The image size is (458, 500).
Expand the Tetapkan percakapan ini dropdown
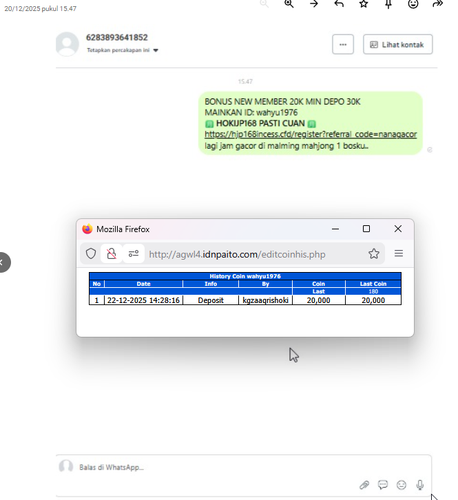pyautogui.click(x=122, y=50)
